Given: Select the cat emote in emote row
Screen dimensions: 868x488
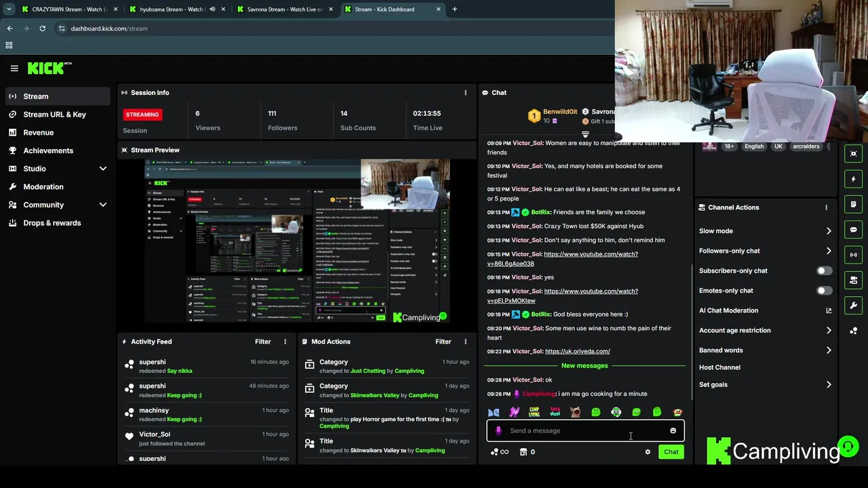Looking at the screenshot, I should [575, 412].
